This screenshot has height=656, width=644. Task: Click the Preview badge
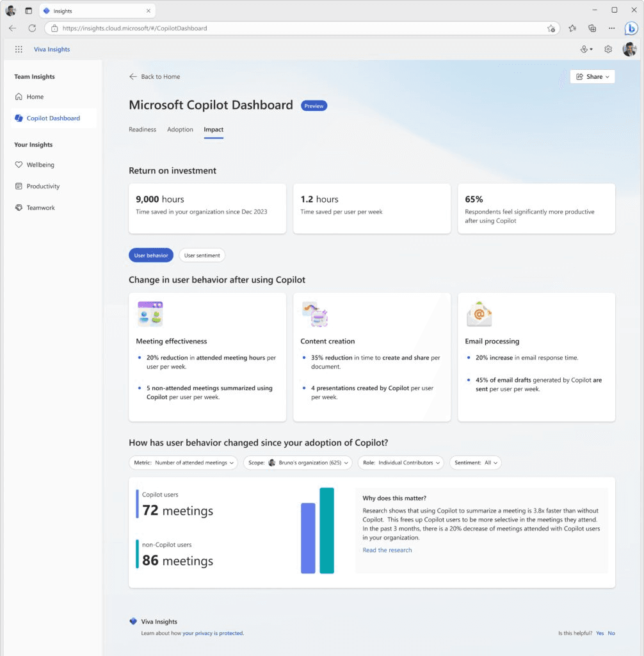pyautogui.click(x=314, y=106)
